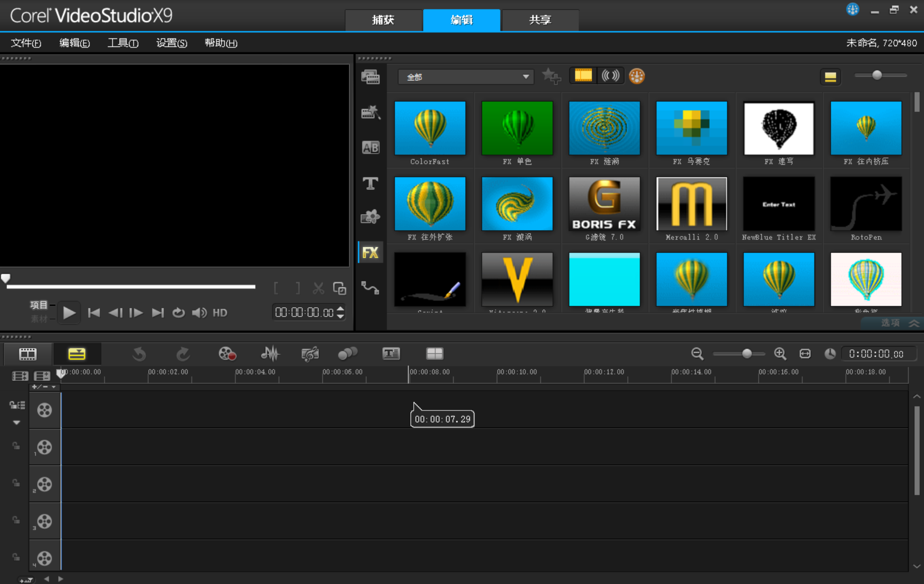Adjust the thumbnail size slider

pos(877,75)
